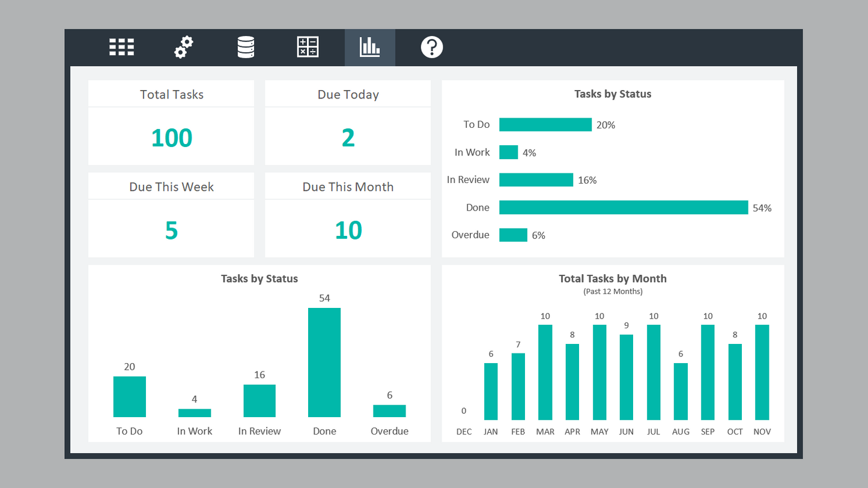The width and height of the screenshot is (868, 488).
Task: Click the MAR column in monthly chart
Action: (x=545, y=372)
